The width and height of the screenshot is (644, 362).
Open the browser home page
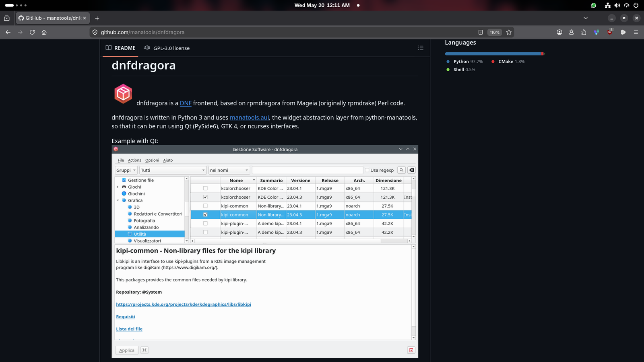pos(44,32)
